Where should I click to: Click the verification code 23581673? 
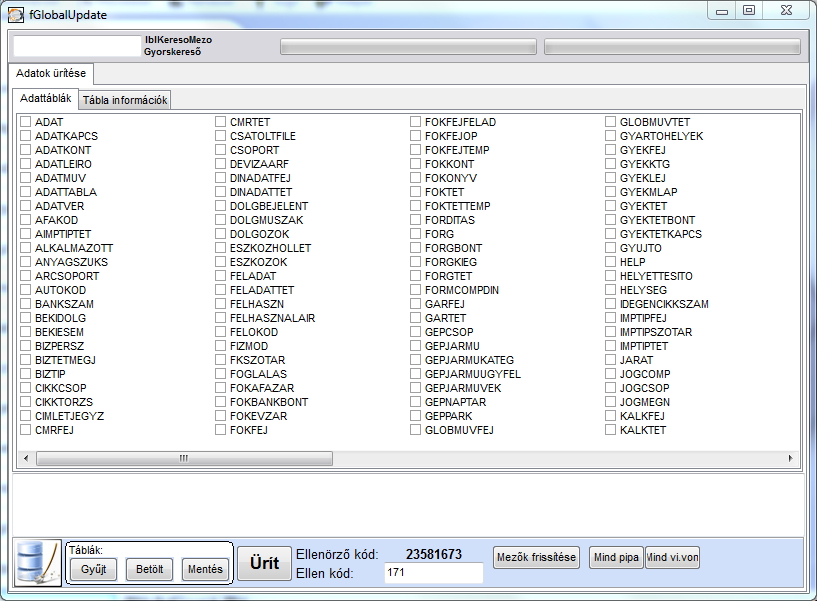coord(434,554)
